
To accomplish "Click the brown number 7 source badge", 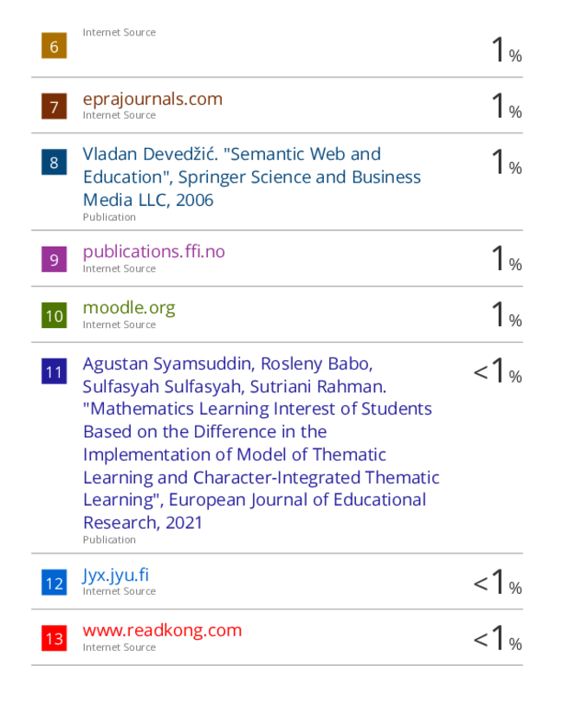I will (54, 106).
